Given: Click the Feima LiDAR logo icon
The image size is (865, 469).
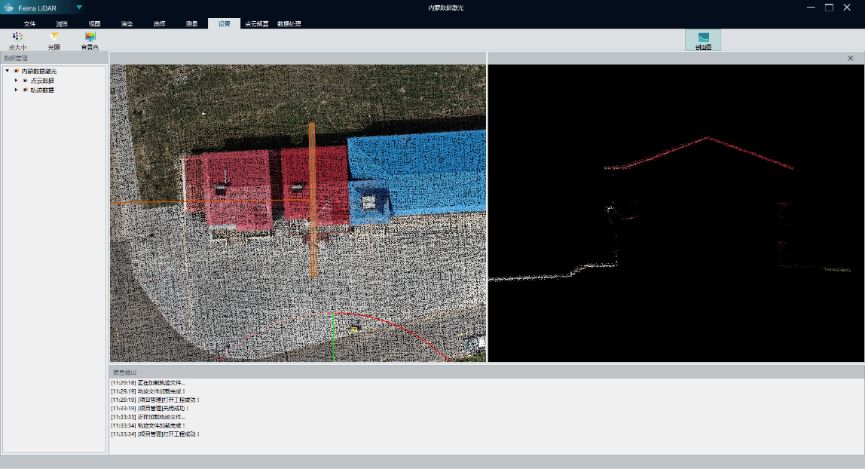Looking at the screenshot, I should 8,7.
